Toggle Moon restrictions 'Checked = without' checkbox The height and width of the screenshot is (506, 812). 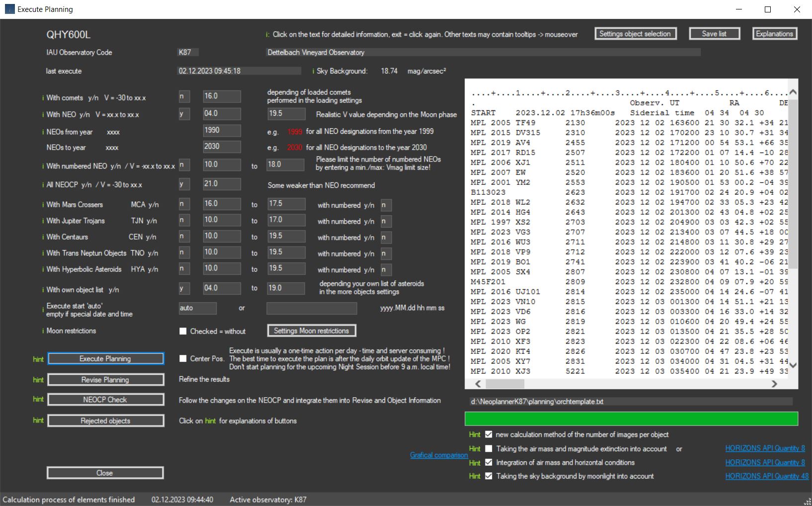[x=183, y=331]
